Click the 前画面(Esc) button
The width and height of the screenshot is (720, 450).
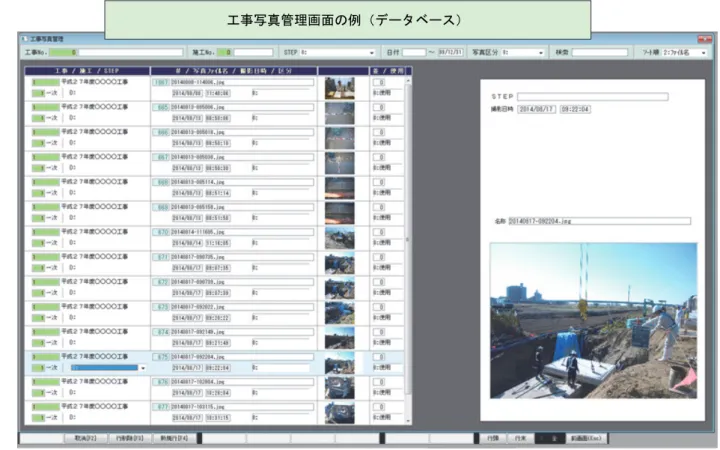click(586, 439)
